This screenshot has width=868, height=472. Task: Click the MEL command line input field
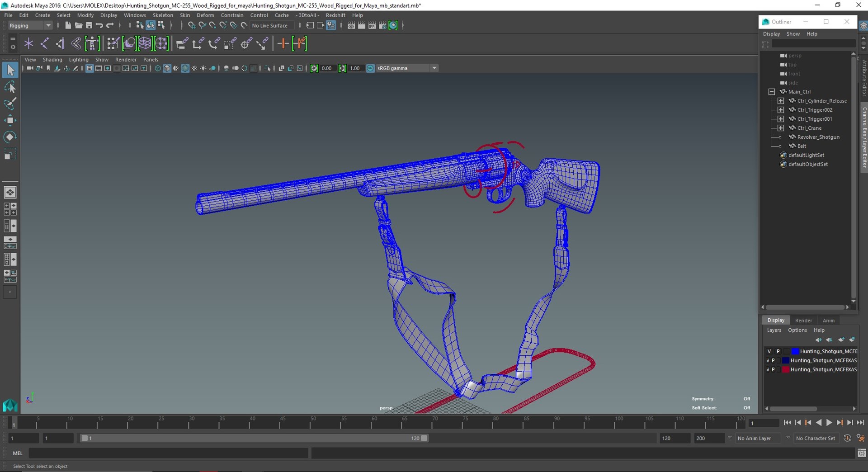coord(169,453)
